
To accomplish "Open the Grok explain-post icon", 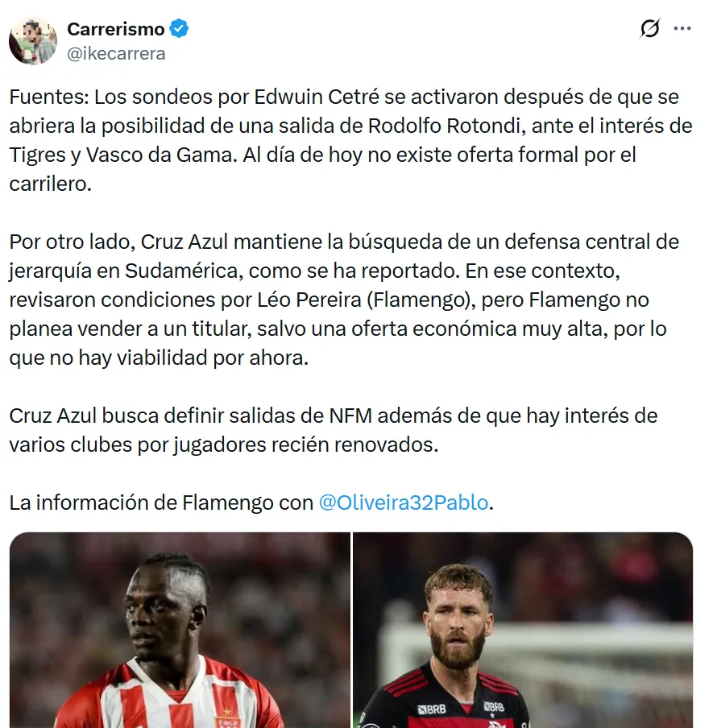I will tap(650, 29).
